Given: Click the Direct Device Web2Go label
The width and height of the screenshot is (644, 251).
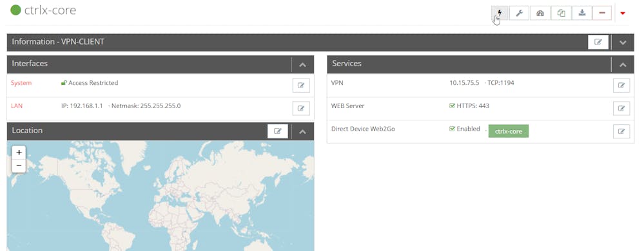Looking at the screenshot, I should click(x=363, y=129).
